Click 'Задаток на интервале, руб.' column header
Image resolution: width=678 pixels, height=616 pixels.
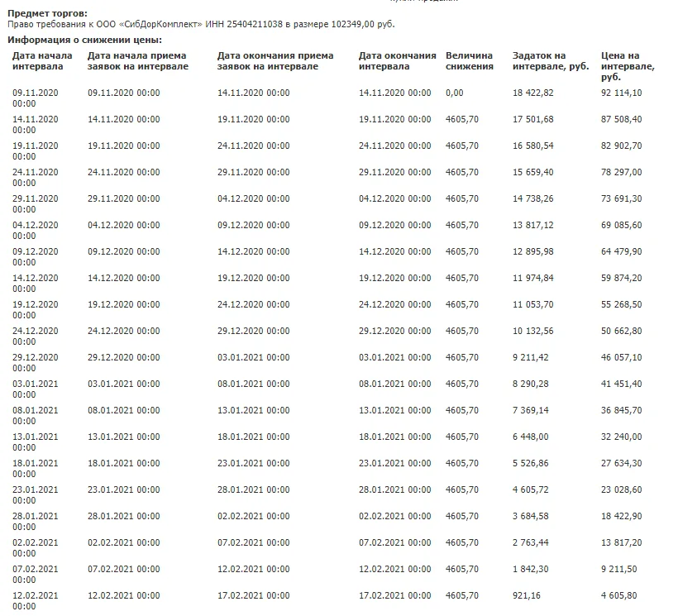coord(551,61)
